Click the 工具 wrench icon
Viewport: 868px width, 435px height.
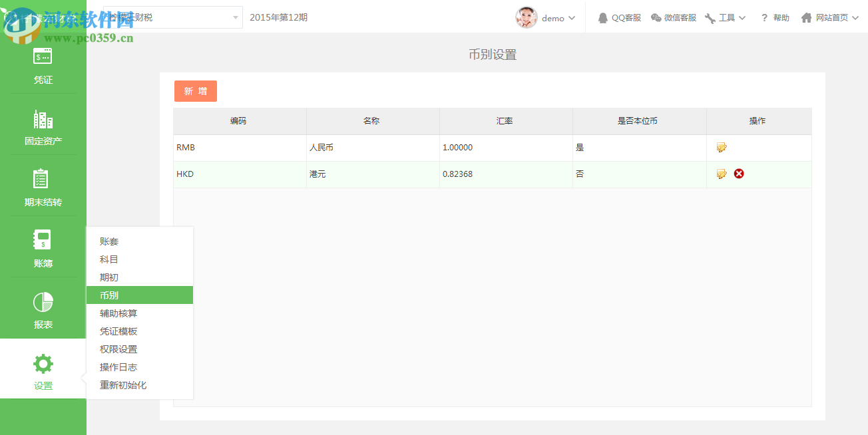(x=710, y=18)
